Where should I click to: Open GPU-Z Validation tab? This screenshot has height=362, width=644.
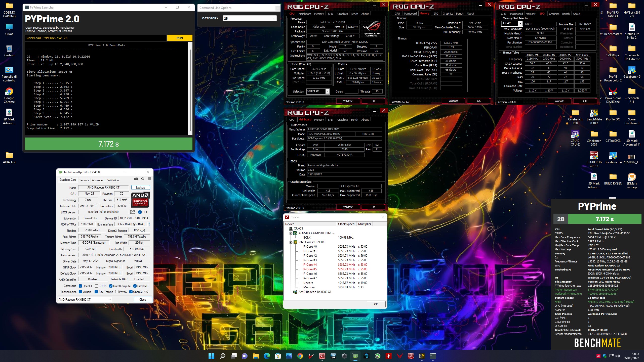(113, 180)
